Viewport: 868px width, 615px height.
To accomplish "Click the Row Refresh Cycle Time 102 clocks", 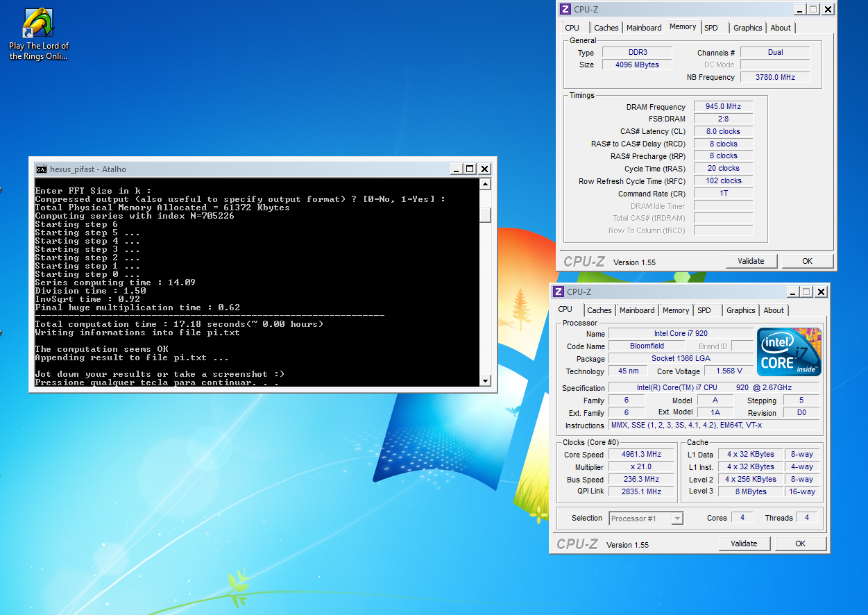I will click(723, 180).
